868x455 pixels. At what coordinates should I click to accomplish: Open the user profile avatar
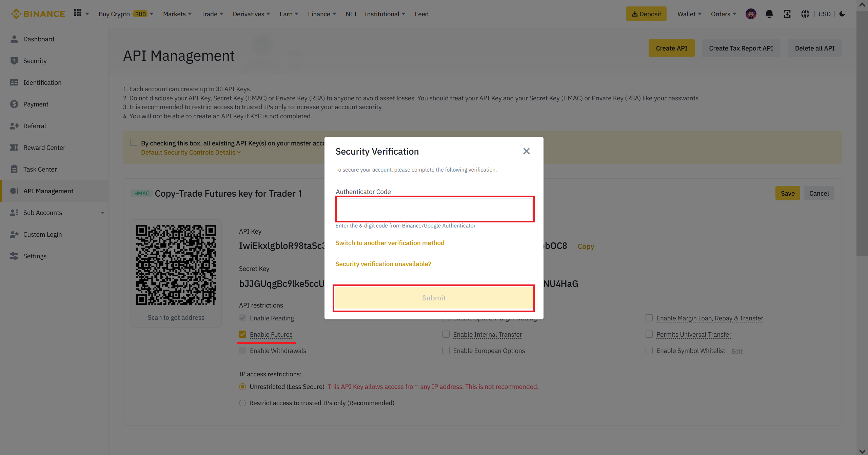(x=751, y=14)
